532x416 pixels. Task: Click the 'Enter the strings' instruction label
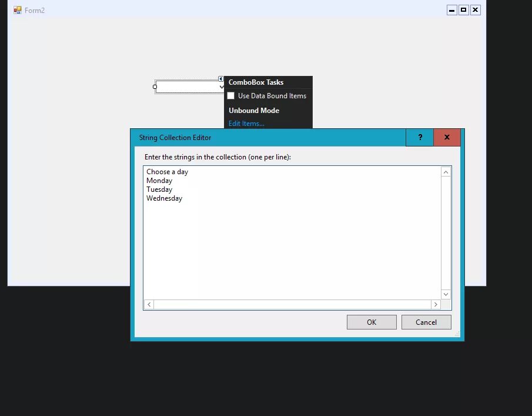(x=218, y=157)
